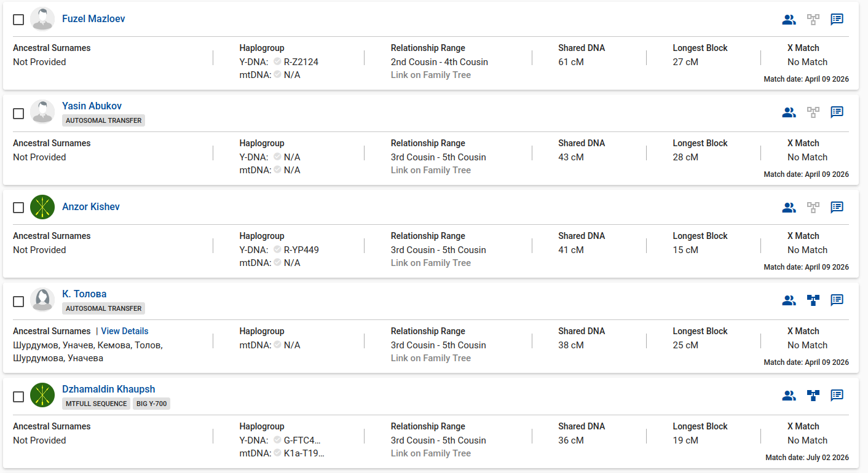Open family tree icon for К. Толова
The width and height of the screenshot is (868, 473).
[813, 300]
